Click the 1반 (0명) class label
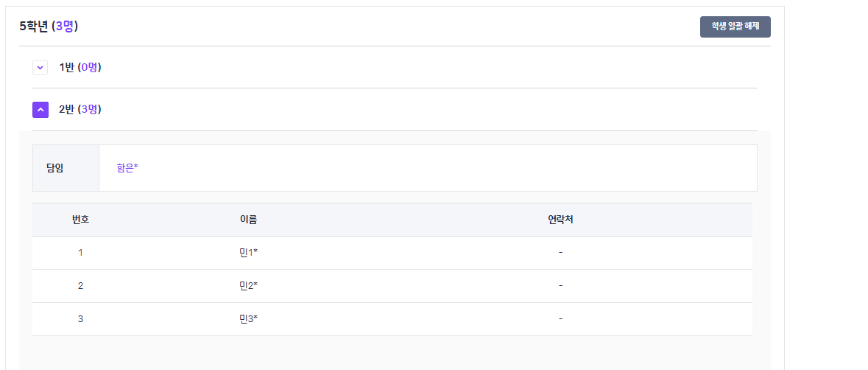868x370 pixels. pos(80,68)
